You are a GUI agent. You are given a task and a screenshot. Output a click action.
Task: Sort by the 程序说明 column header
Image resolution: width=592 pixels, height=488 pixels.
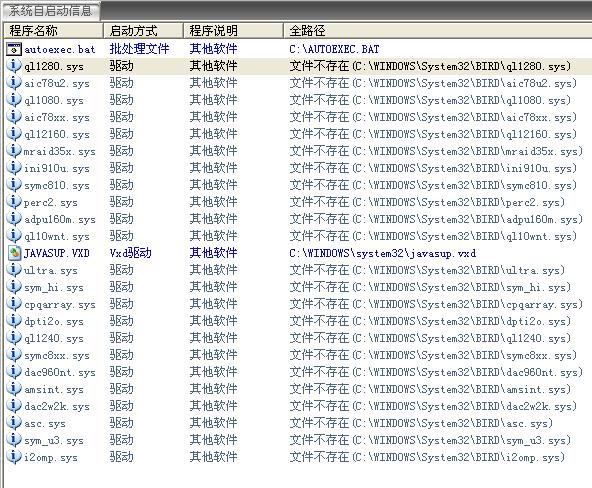point(233,31)
